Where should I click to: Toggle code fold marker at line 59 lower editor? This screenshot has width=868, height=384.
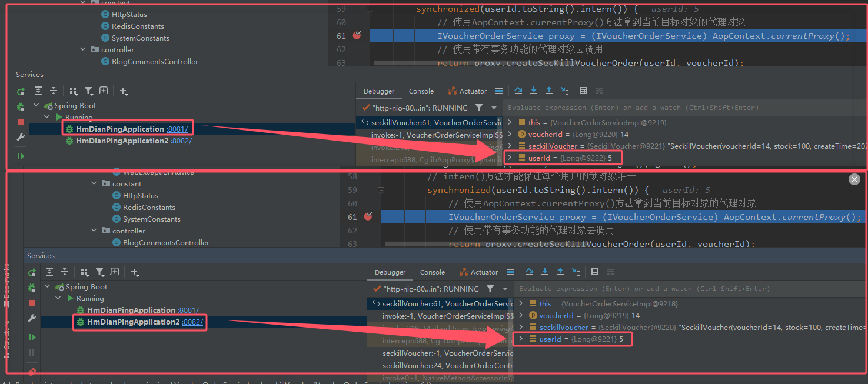point(381,191)
